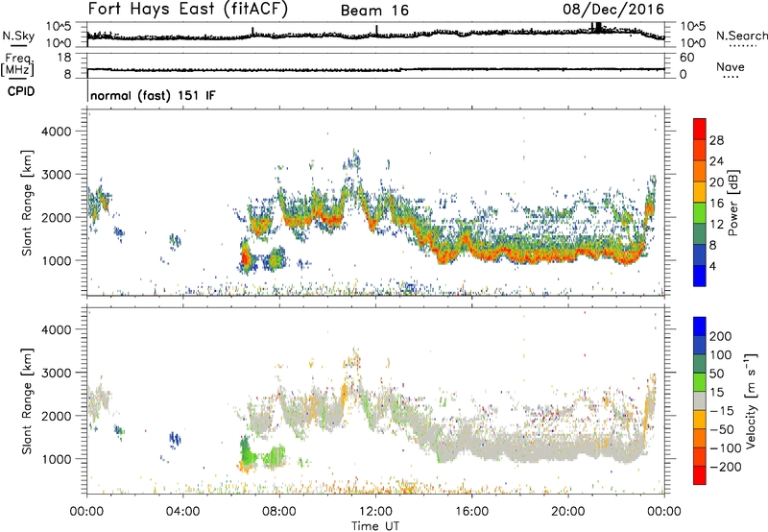Select the text "normal (fast) 151 IF"

(x=153, y=95)
